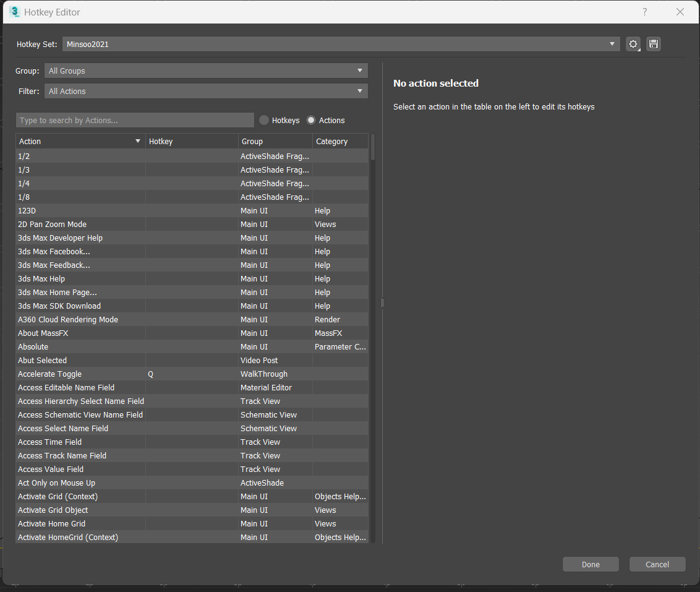Select the Access Value Field action
This screenshot has height=592, width=700.
tap(192, 470)
